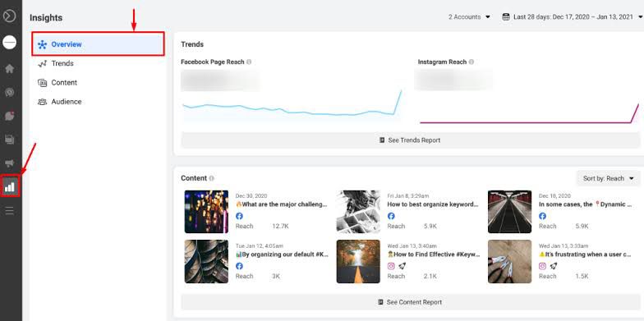Click the Facebook Page Reach info icon
644x321 pixels.
coord(249,62)
